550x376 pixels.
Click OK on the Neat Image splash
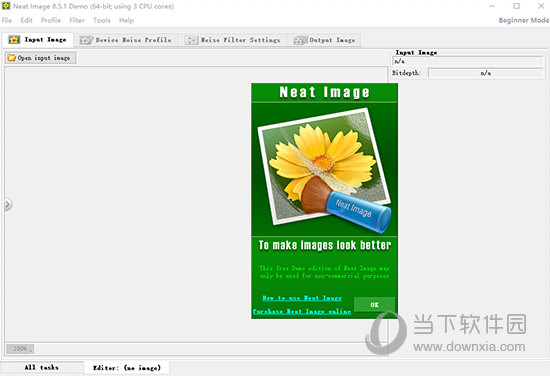tap(374, 305)
